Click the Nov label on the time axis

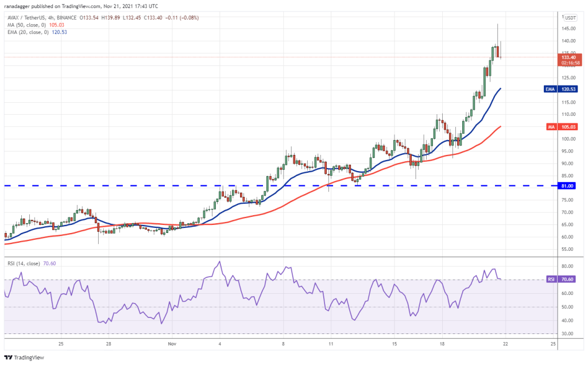point(171,344)
